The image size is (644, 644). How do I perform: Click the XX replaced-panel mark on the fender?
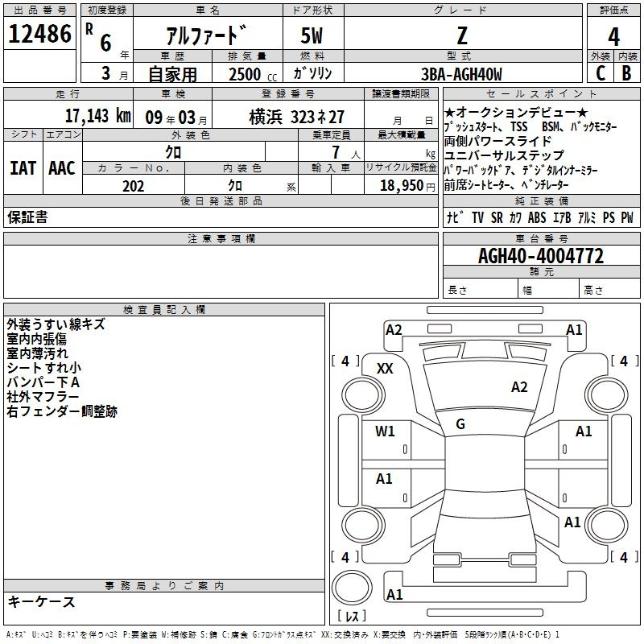pyautogui.click(x=386, y=368)
